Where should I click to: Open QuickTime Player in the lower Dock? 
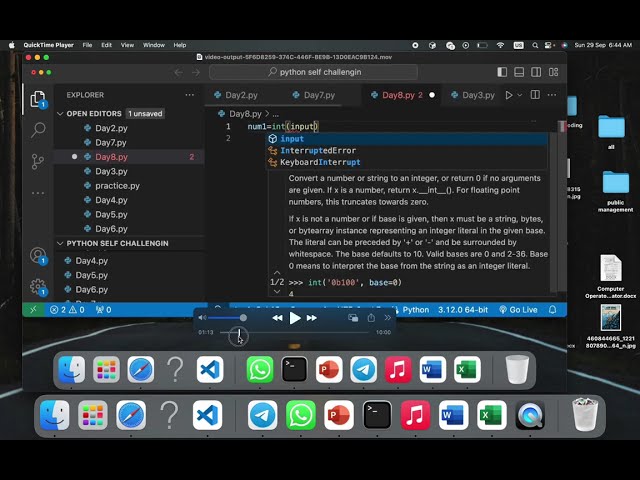pyautogui.click(x=530, y=416)
